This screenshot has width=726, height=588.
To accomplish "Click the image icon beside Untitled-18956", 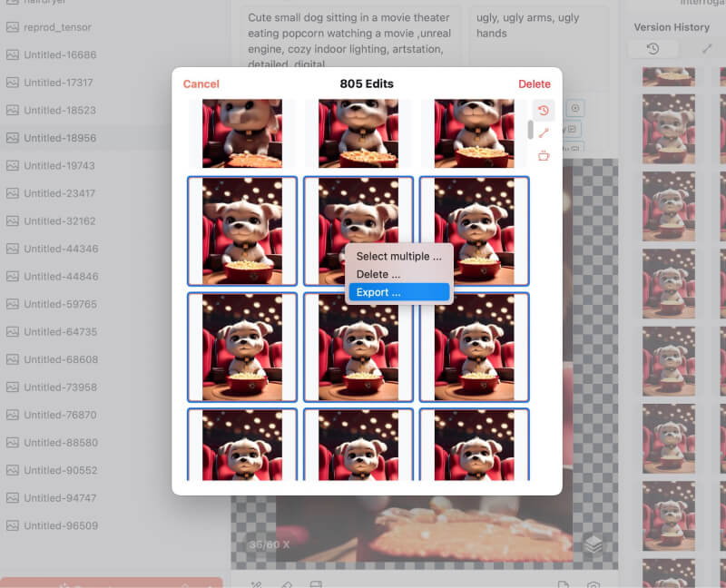I will coord(12,138).
